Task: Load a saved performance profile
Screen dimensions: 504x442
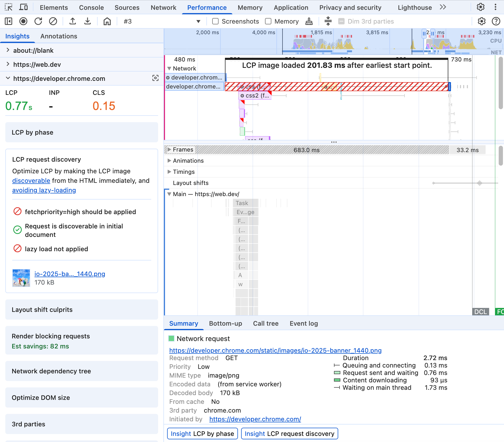Action: 73,21
